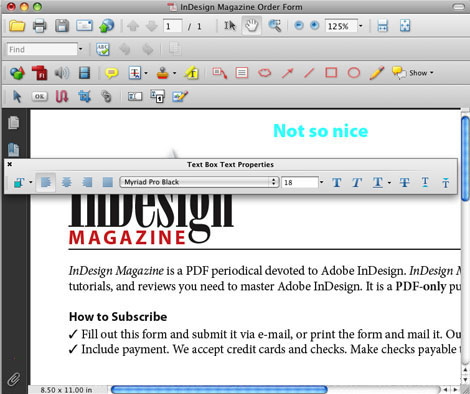Image resolution: width=470 pixels, height=394 pixels.
Task: Add a Sticky Note comment
Action: pos(112,73)
